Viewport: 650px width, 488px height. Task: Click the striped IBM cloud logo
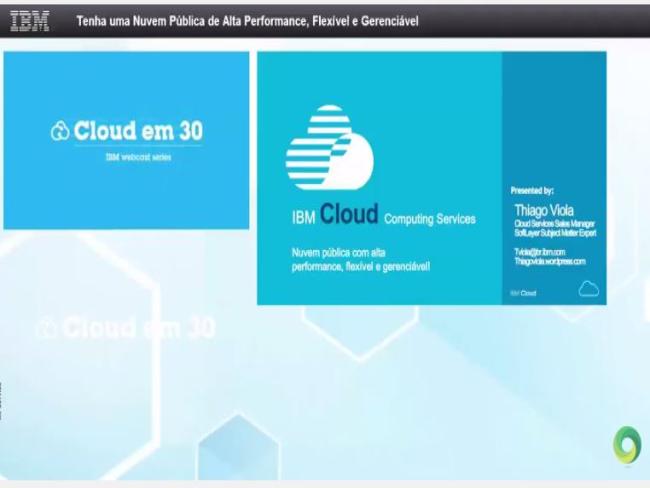[330, 148]
